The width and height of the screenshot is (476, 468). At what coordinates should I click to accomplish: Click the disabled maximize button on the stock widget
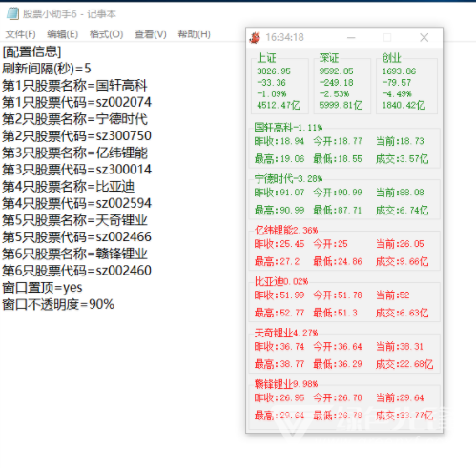[387, 38]
